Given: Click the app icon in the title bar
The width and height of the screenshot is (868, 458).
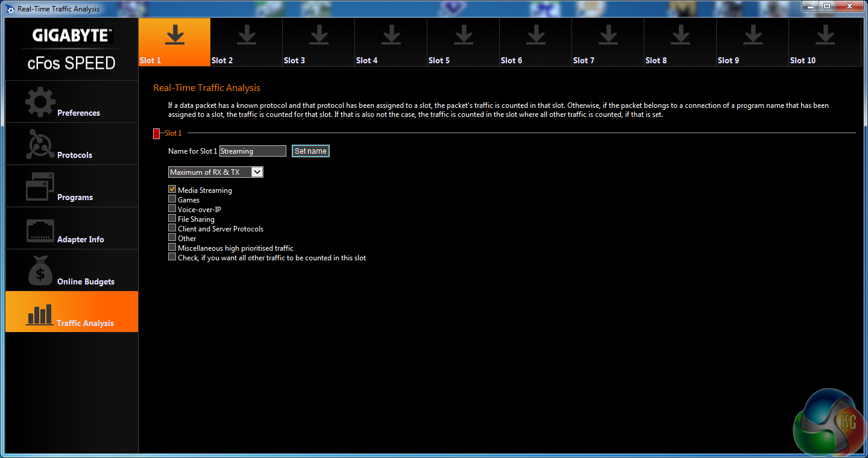Looking at the screenshot, I should 10,9.
